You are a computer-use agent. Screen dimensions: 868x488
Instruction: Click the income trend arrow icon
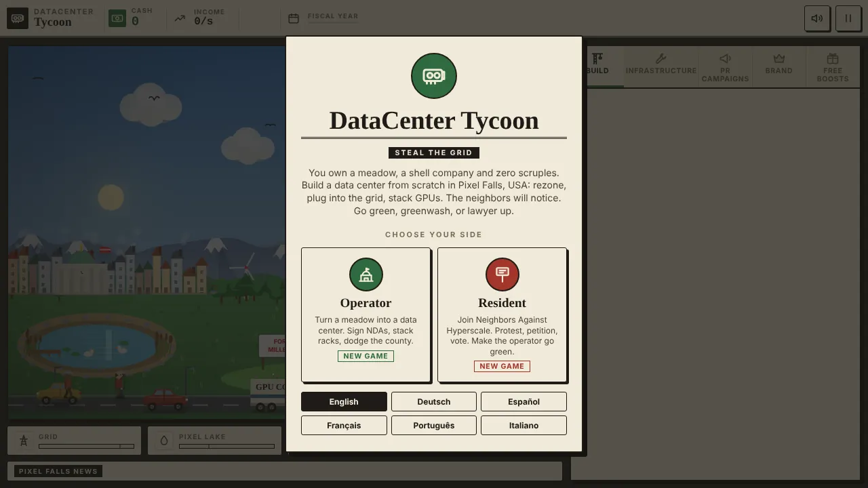pos(180,18)
